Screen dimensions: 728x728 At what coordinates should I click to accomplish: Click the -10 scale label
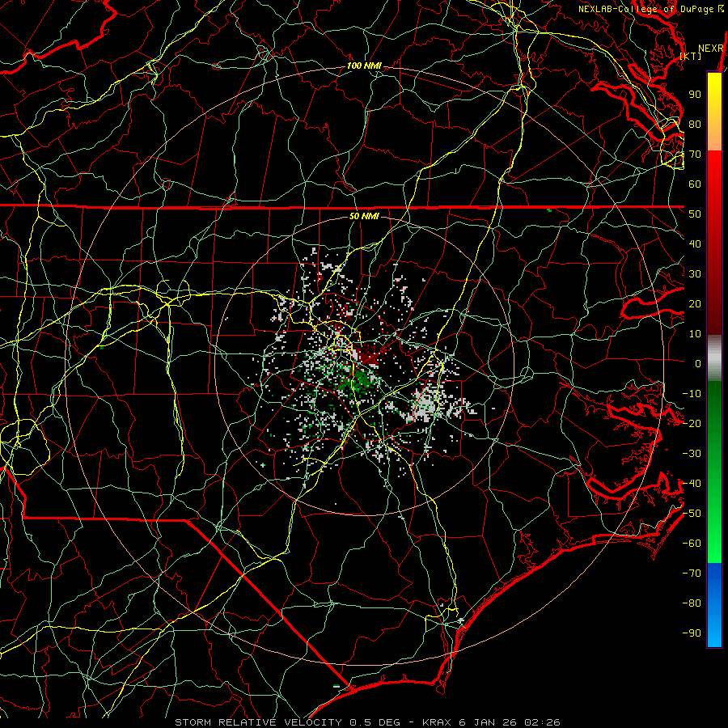tap(692, 394)
